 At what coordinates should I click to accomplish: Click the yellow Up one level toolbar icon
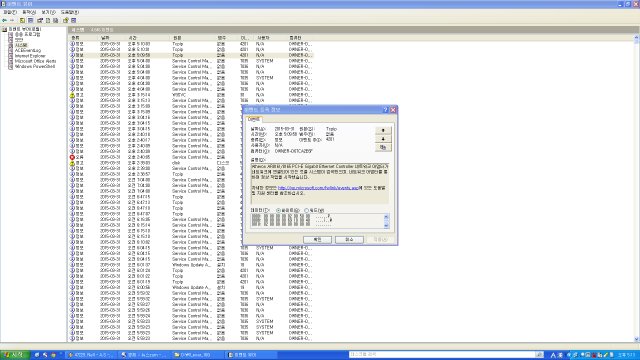(22, 20)
